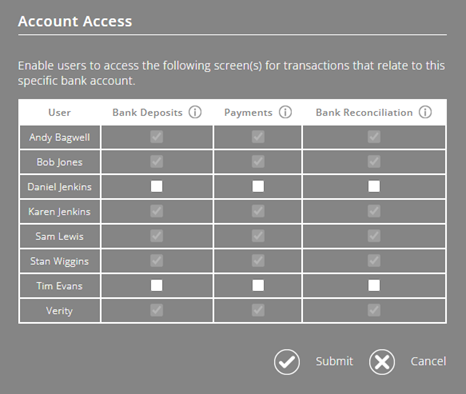Click the Submit checkmark icon
The image size is (466, 394).
(x=287, y=362)
